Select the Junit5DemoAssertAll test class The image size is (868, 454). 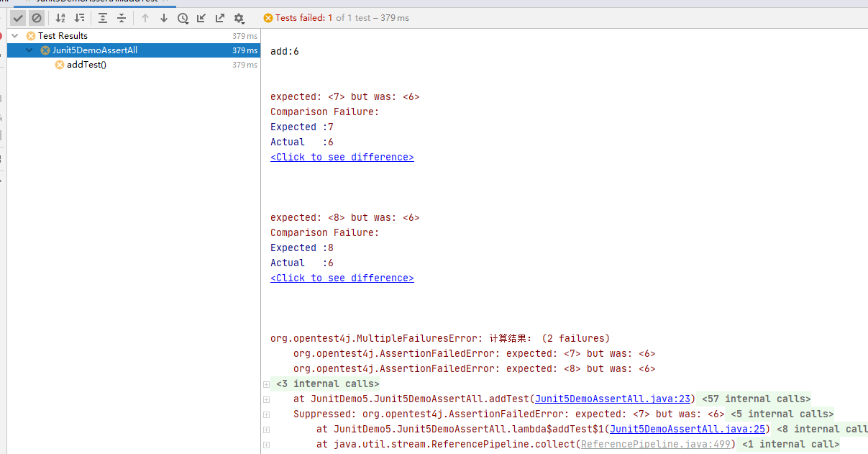(134, 50)
